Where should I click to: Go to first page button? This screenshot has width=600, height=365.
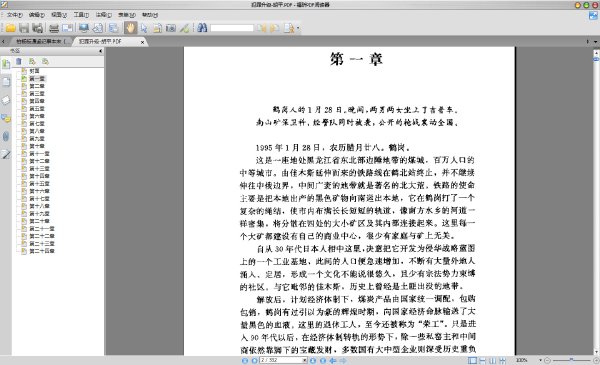pos(245,360)
